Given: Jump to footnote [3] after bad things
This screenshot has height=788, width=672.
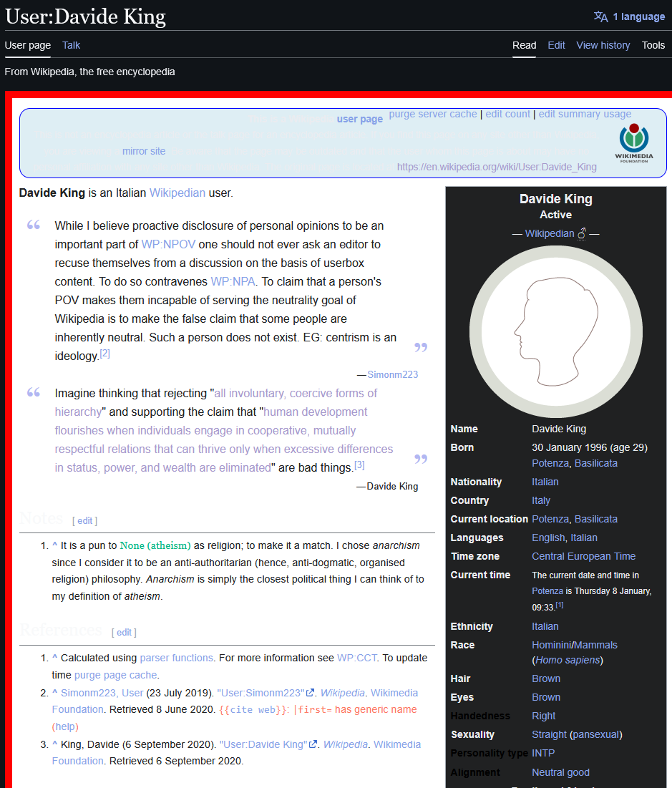Looking at the screenshot, I should point(359,465).
